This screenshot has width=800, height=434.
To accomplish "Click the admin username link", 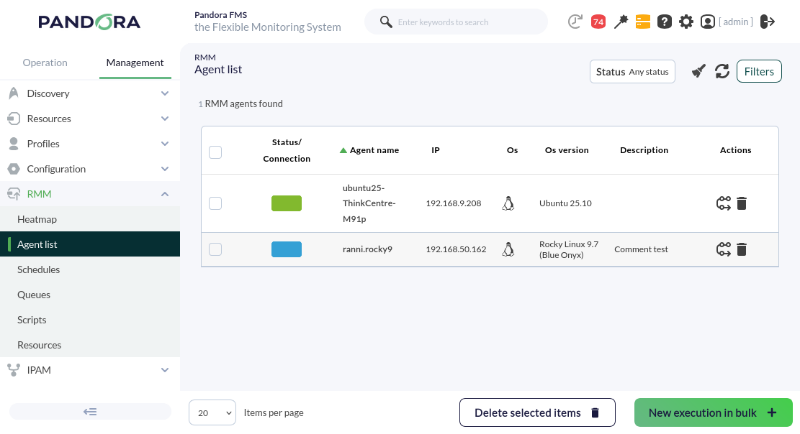I will pyautogui.click(x=736, y=22).
